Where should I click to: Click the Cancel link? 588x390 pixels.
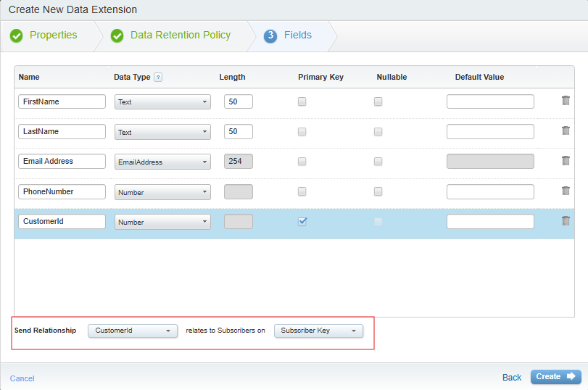click(x=22, y=378)
